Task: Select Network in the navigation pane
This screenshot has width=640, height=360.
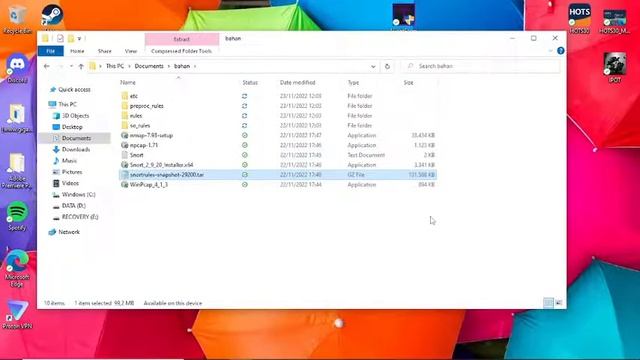Action: pos(69,232)
